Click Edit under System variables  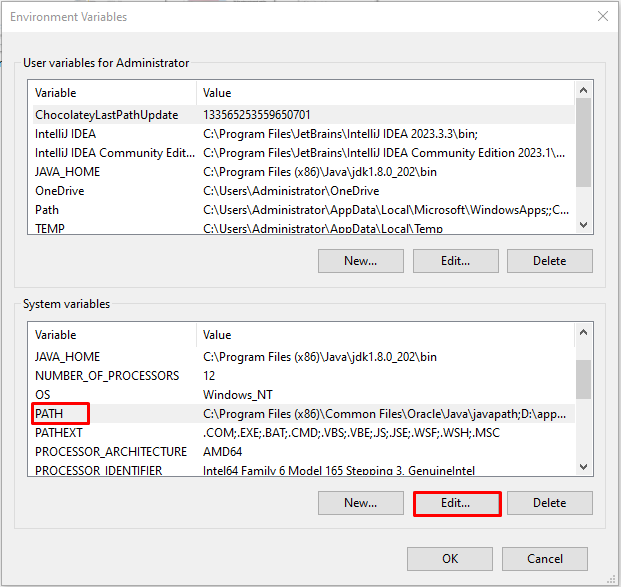pos(456,503)
